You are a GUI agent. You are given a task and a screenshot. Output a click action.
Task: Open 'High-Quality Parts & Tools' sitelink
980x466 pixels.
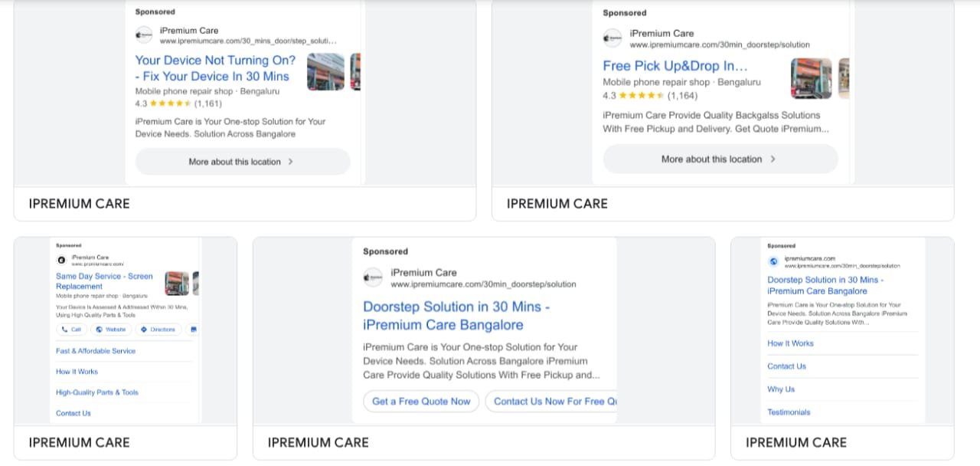(97, 392)
